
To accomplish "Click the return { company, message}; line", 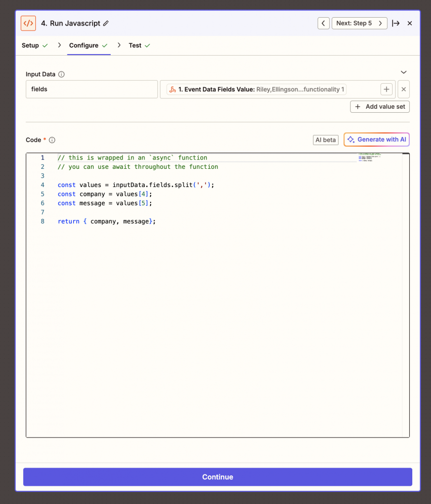I will click(x=107, y=221).
